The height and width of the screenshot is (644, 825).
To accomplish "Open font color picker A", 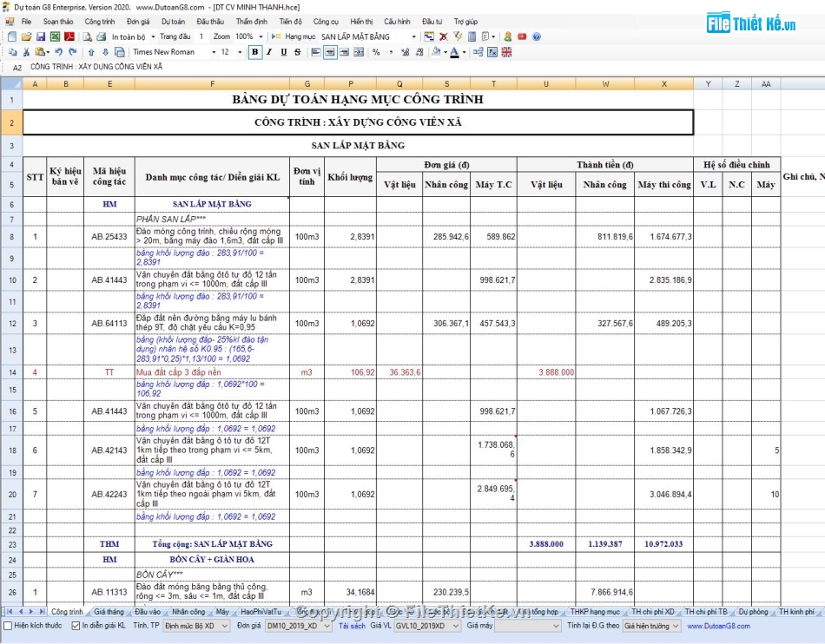I will 454,52.
